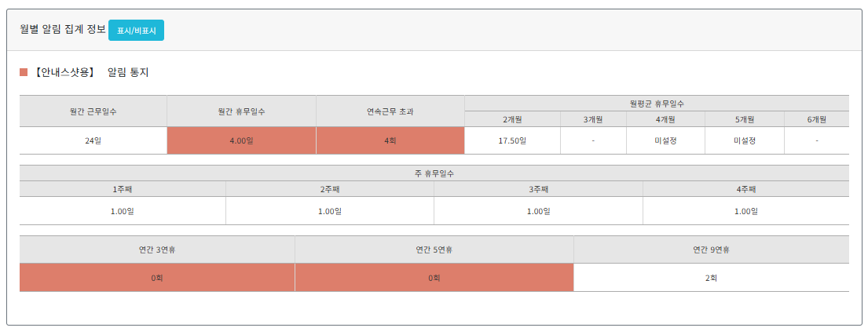
Task: Click the 24일 value cell
Action: pyautogui.click(x=93, y=140)
